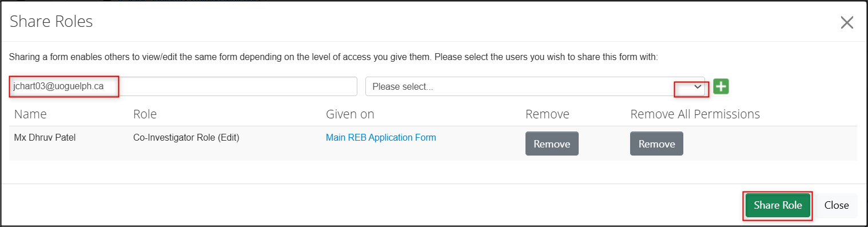This screenshot has height=227, width=868.
Task: Click the green plus add-user icon
Action: (x=721, y=86)
